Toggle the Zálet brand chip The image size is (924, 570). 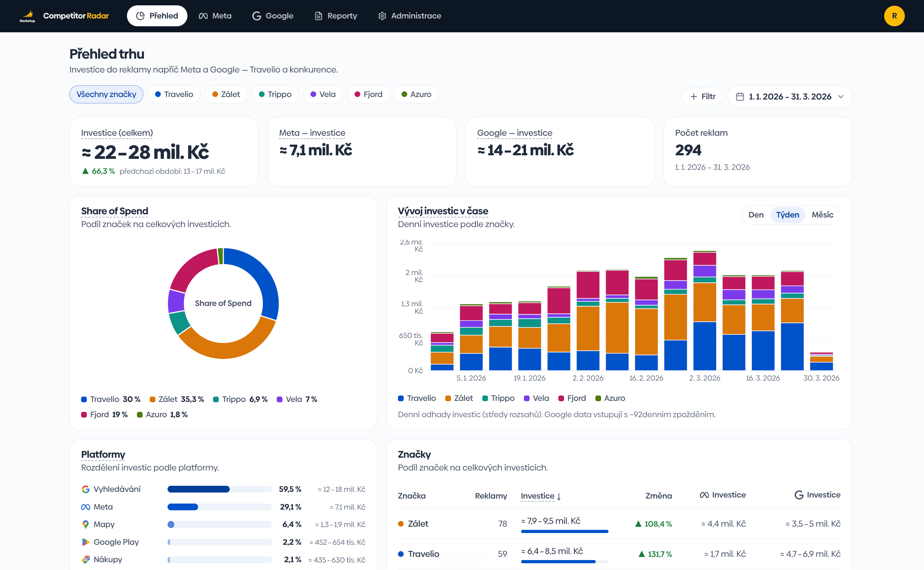pyautogui.click(x=226, y=94)
